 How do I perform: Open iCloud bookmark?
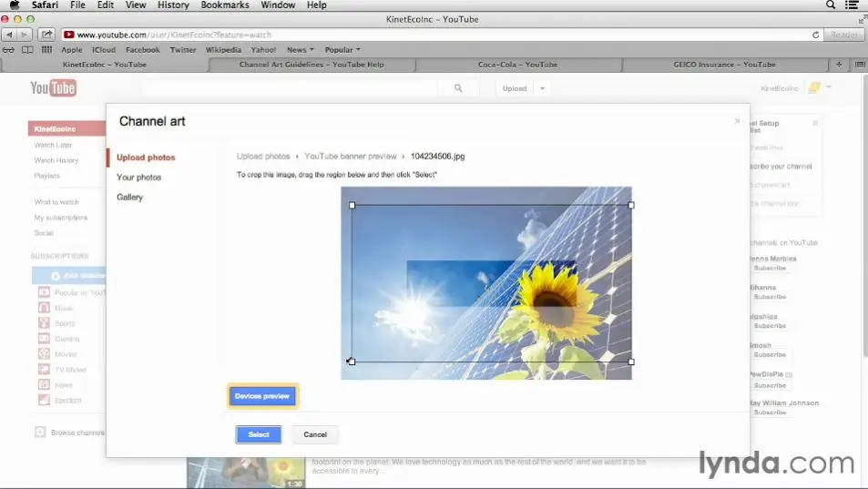click(104, 50)
